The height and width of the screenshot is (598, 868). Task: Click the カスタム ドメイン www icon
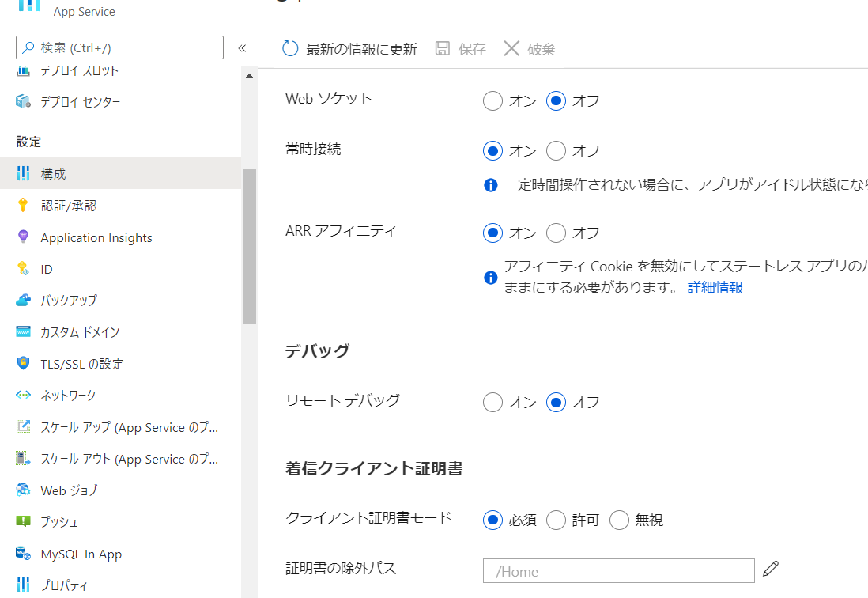23,331
